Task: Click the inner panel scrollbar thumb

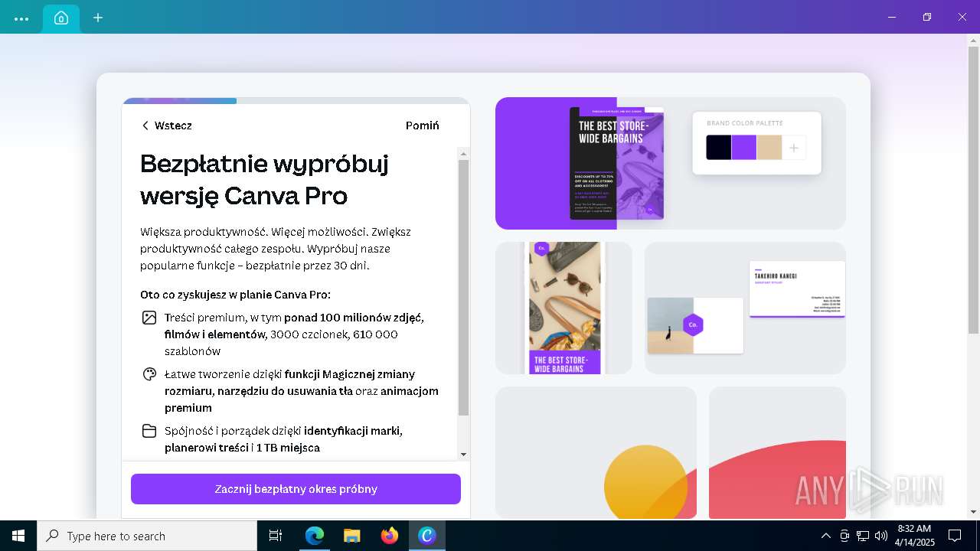Action: 463,288
